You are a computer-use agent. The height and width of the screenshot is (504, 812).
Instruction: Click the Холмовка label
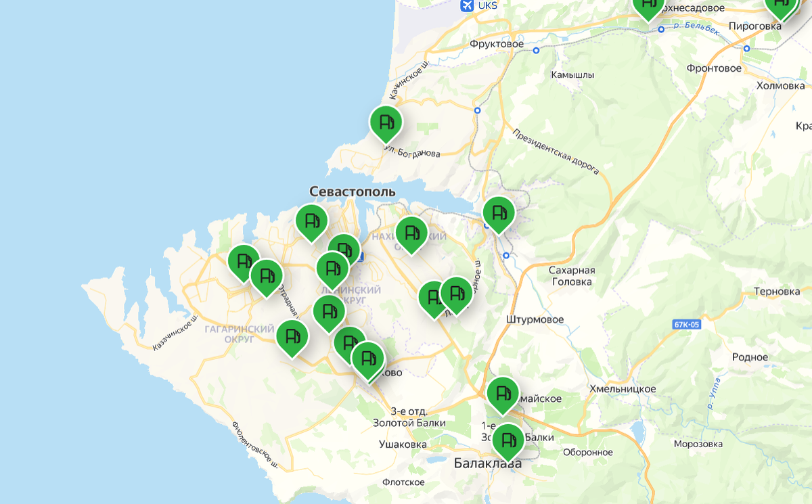(781, 86)
